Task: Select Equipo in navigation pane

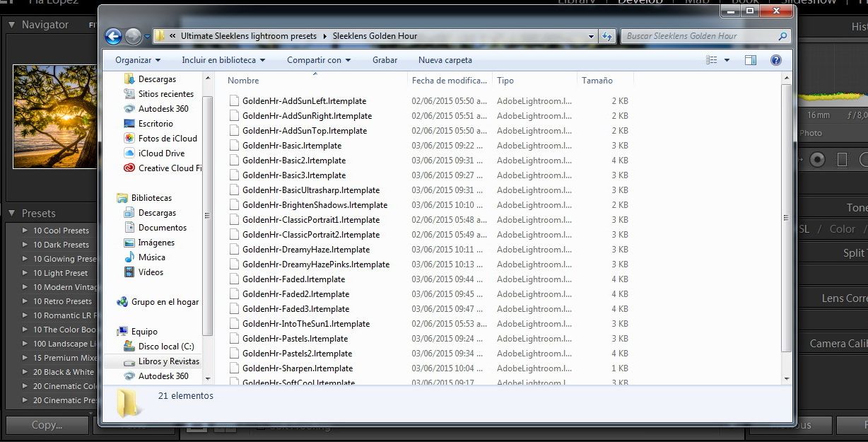Action: (x=144, y=332)
